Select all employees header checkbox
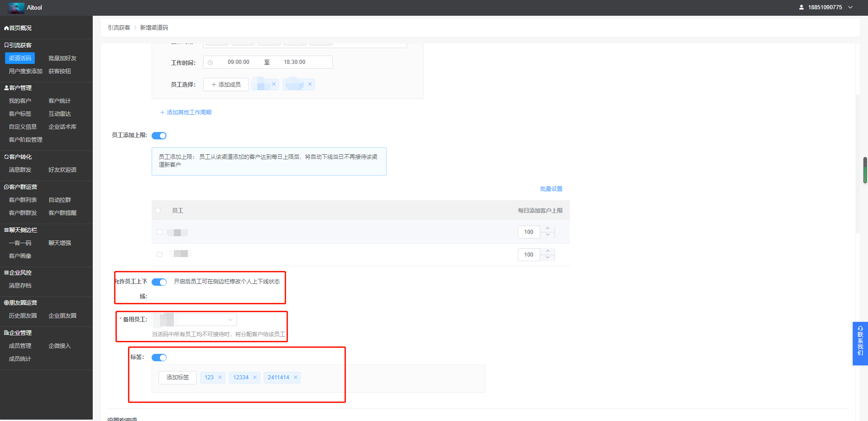Image resolution: width=868 pixels, height=421 pixels. pyautogui.click(x=158, y=211)
